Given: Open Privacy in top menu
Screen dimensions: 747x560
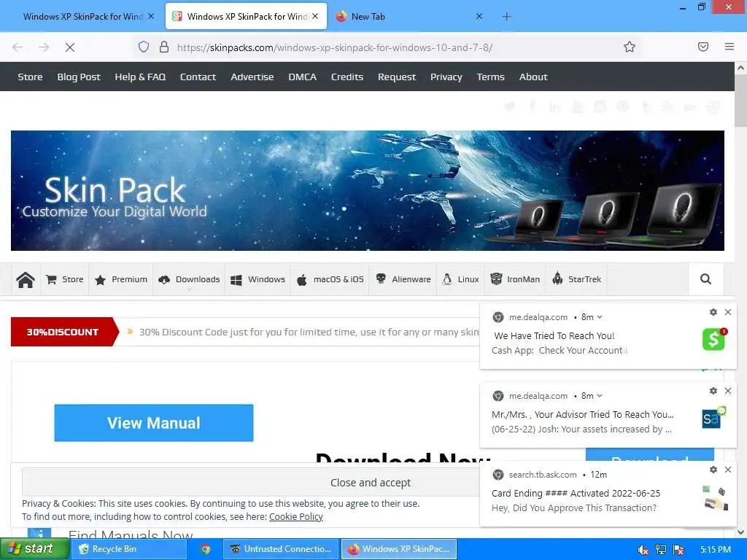Looking at the screenshot, I should click(x=446, y=77).
